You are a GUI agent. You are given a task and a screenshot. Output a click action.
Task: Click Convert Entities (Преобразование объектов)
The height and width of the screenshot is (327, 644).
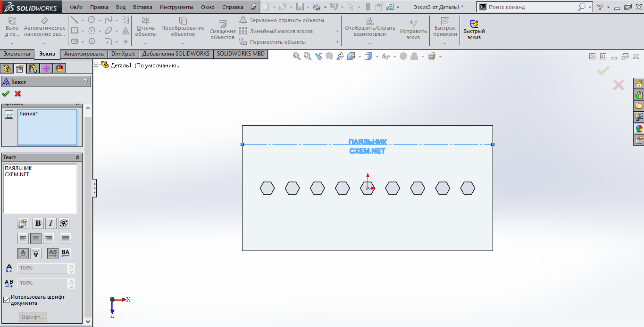pos(183,27)
